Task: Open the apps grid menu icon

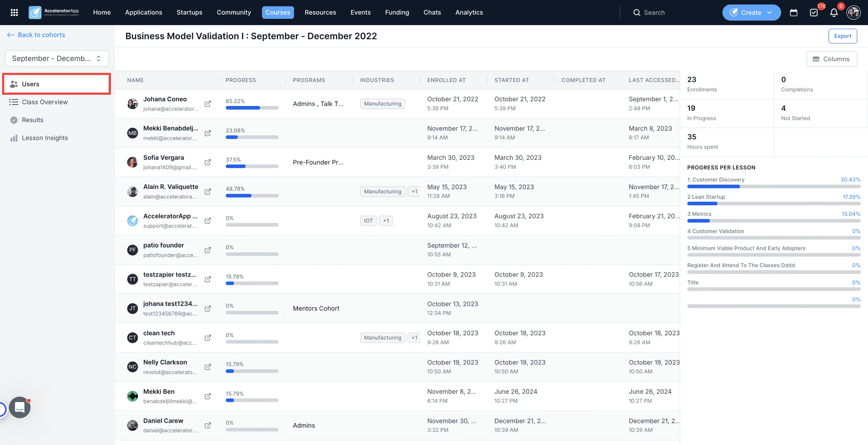Action: (x=14, y=12)
